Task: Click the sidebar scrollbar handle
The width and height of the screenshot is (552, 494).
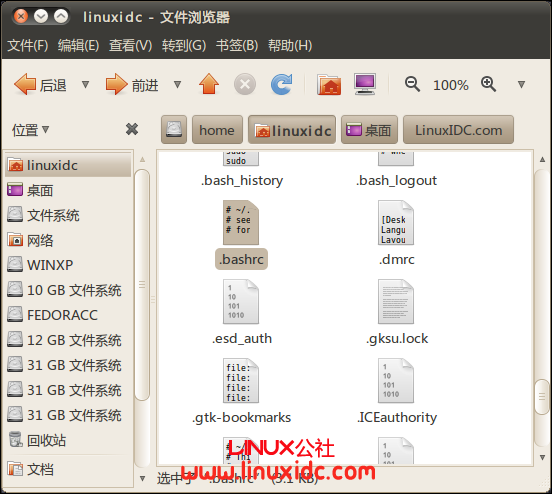Action: coord(142,284)
